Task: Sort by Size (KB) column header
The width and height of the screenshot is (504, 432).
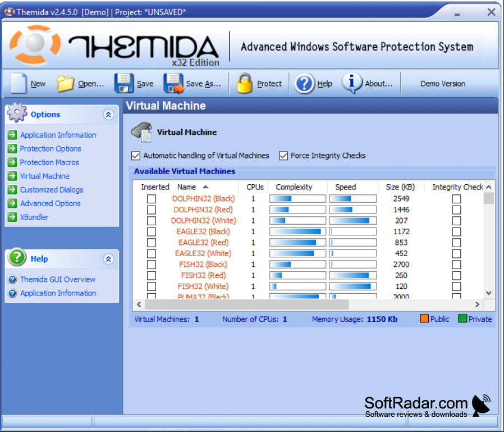Action: coord(400,187)
